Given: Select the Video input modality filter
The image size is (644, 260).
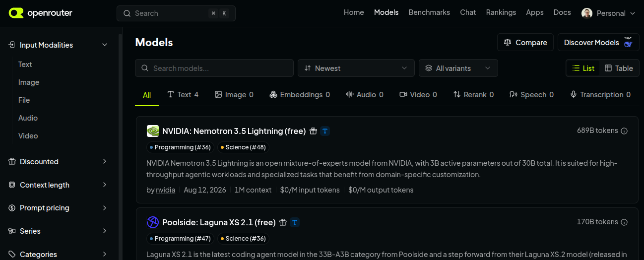Looking at the screenshot, I should [x=28, y=136].
